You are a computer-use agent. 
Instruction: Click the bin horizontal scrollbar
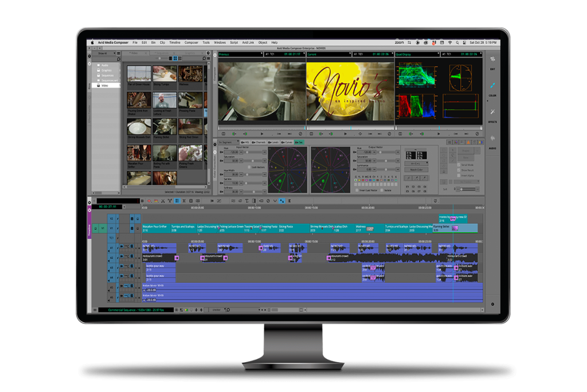[166, 186]
